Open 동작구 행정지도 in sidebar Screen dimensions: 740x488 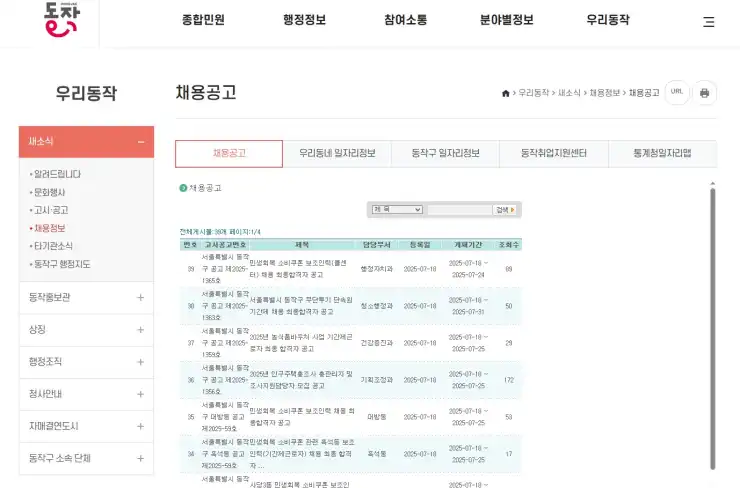click(62, 264)
